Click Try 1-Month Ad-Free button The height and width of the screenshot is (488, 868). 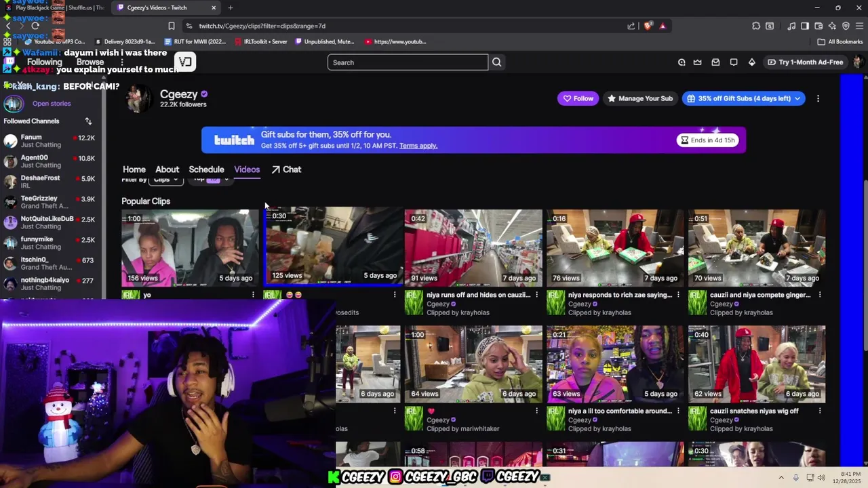[806, 62]
